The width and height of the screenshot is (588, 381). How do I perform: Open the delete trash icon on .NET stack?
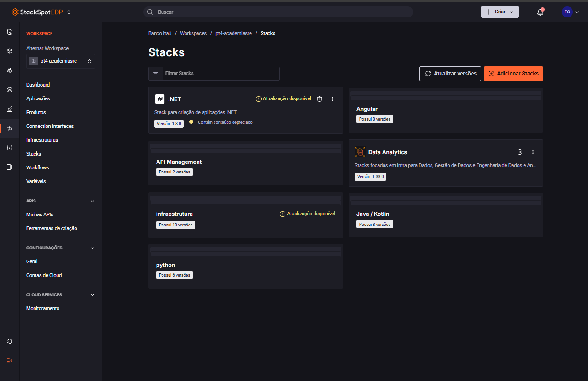319,98
